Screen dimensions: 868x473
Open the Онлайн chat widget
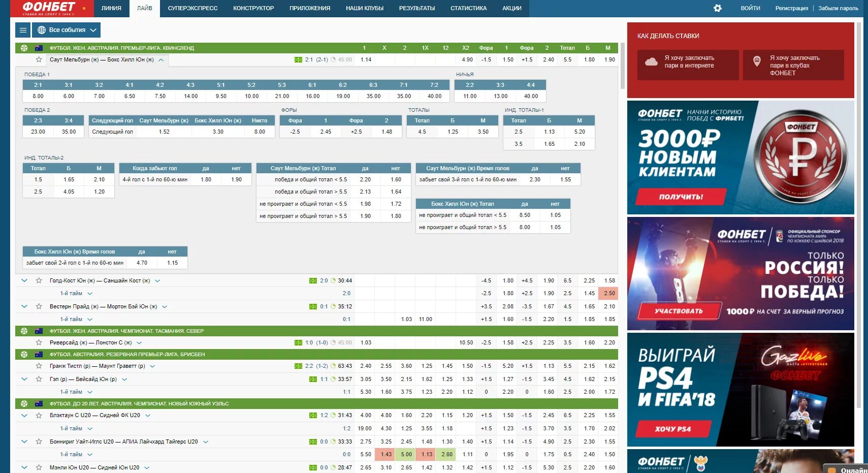(846, 469)
